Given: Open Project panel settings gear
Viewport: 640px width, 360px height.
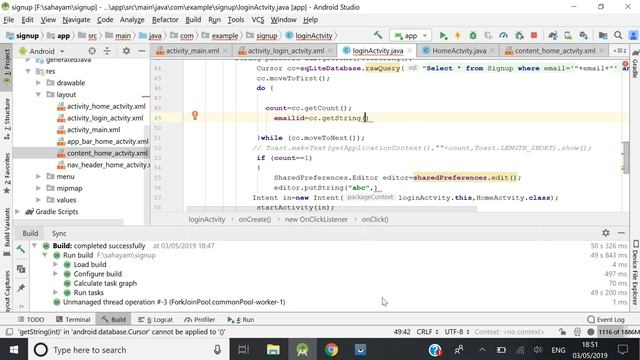Looking at the screenshot, I should [126, 51].
